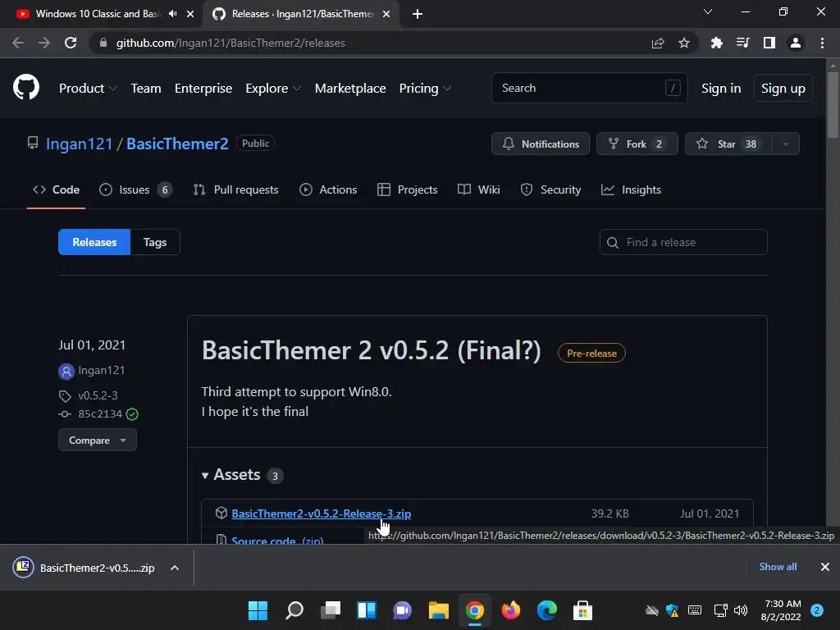This screenshot has height=630, width=840.
Task: Switch to the Issues tab
Action: coord(135,189)
